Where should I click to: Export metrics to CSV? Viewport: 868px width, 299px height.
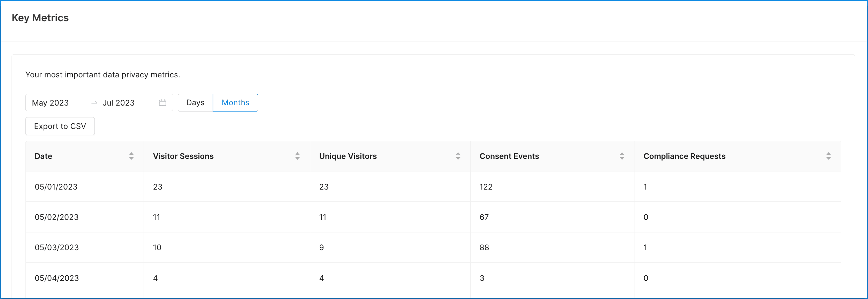pos(60,126)
